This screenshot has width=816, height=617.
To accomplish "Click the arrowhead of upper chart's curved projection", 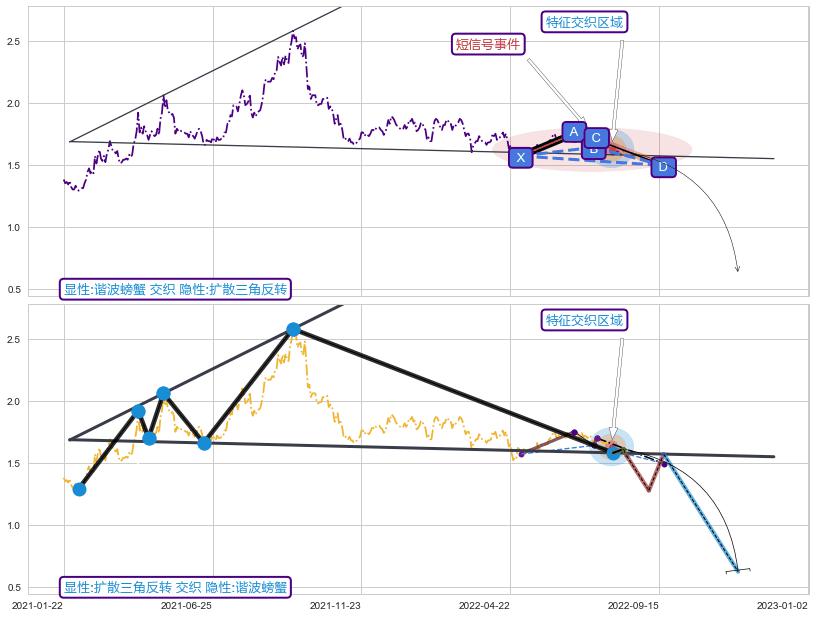I will point(737,268).
